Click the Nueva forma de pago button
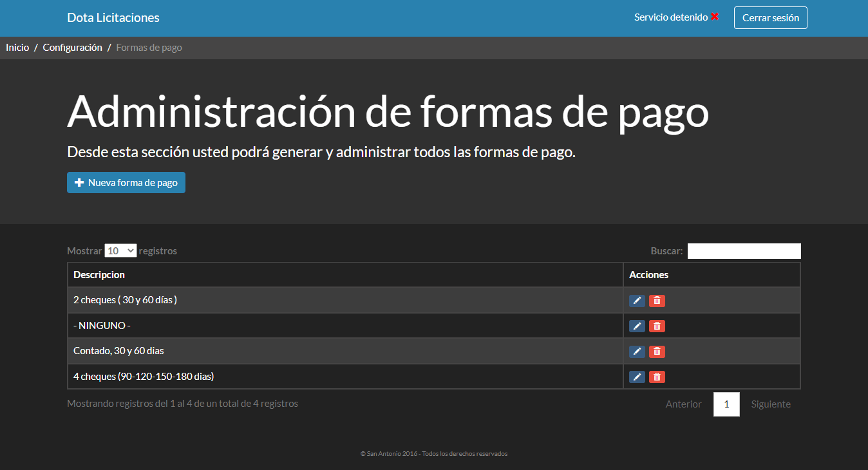868x470 pixels. 126,183
